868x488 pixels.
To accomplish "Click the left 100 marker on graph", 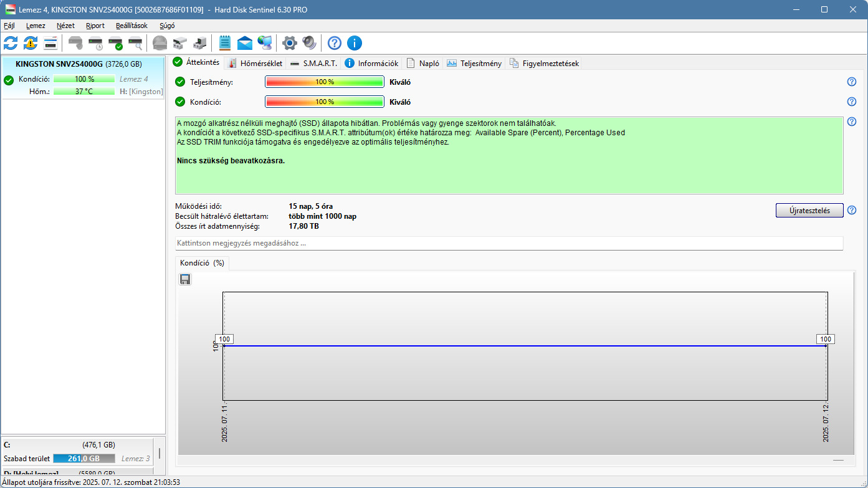I will (x=225, y=339).
